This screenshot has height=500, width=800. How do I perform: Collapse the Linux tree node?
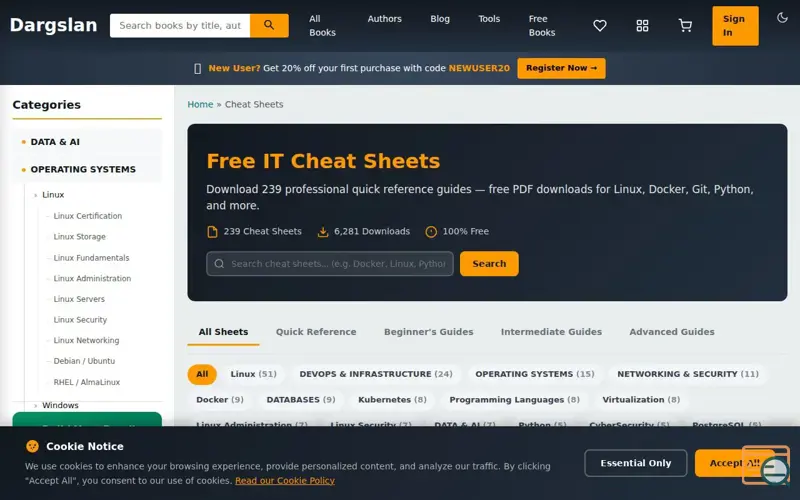click(53, 195)
